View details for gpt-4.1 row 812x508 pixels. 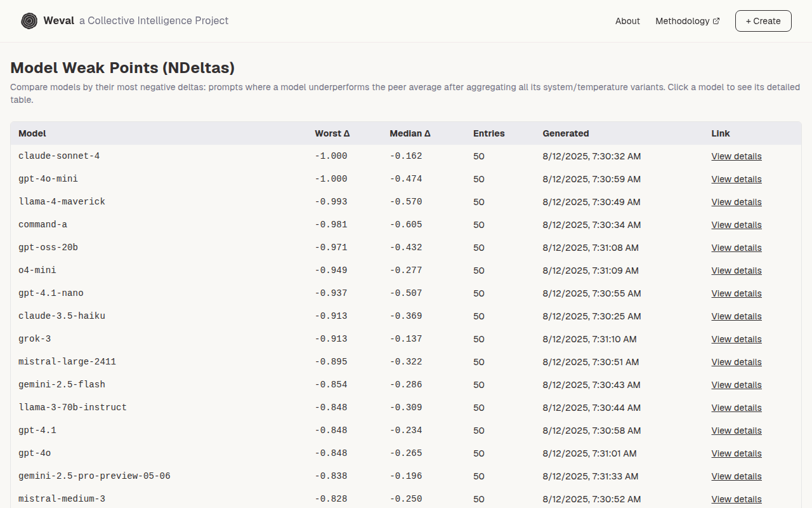click(737, 431)
